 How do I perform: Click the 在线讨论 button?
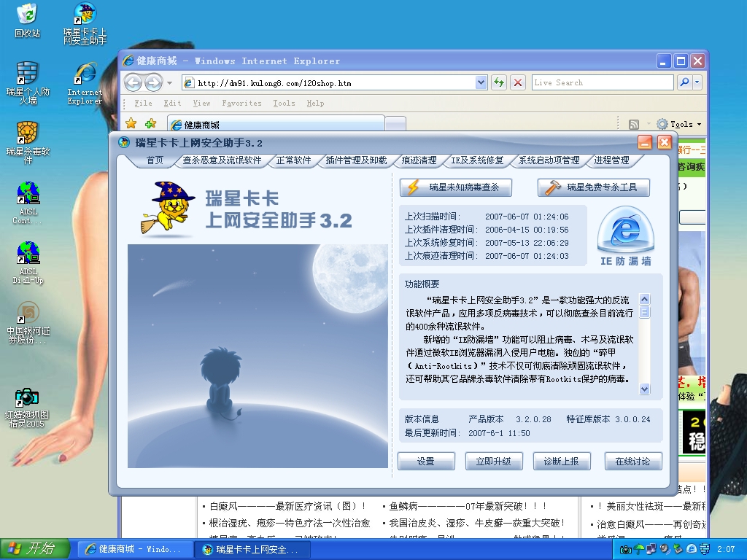(632, 461)
